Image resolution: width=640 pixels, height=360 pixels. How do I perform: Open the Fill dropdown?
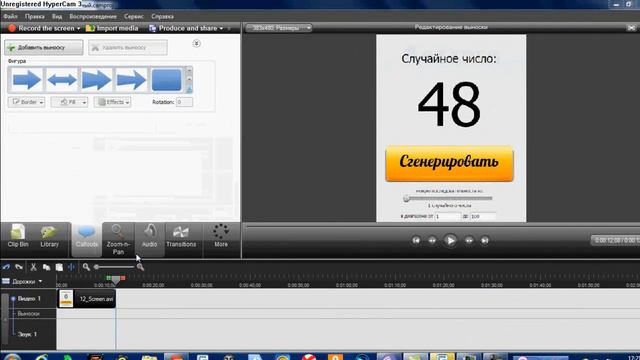(x=69, y=102)
